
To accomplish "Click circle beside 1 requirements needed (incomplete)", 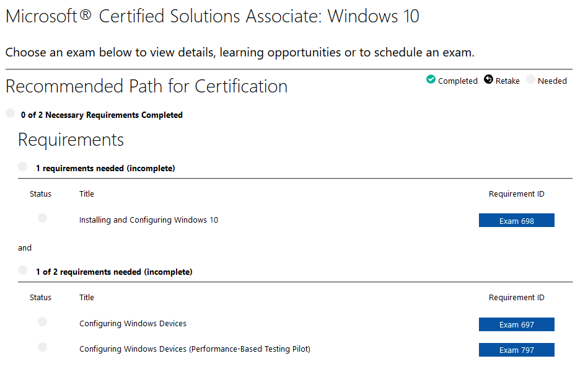I will 22,167.
